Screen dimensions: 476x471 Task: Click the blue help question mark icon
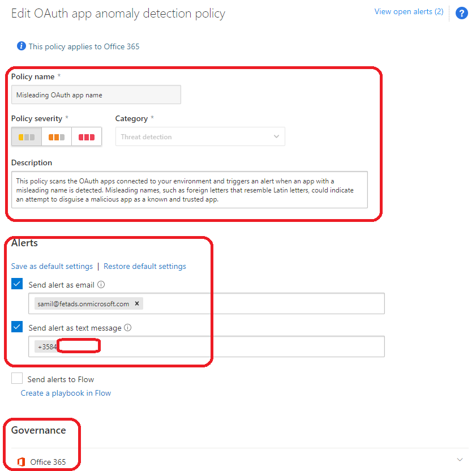461,12
